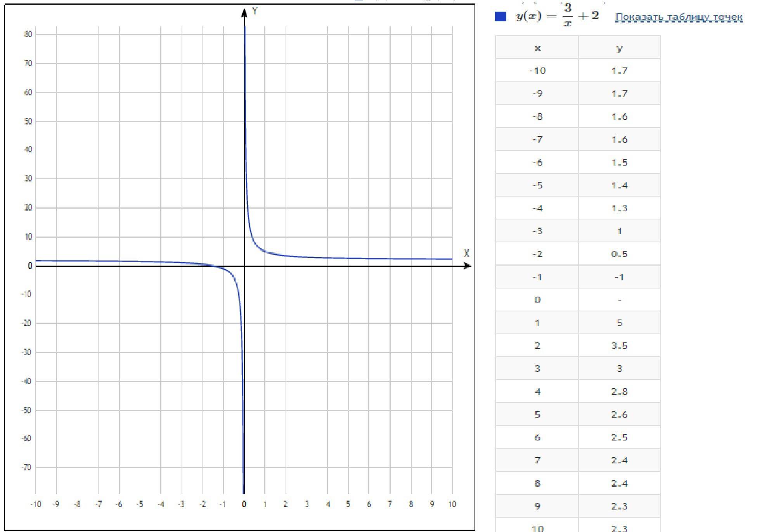The image size is (762, 532).
Task: Click the origin 0 label below graph
Action: [244, 504]
